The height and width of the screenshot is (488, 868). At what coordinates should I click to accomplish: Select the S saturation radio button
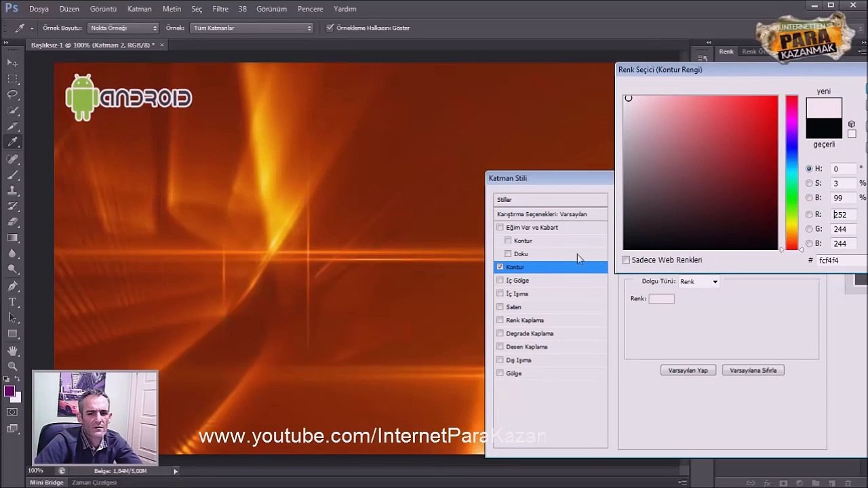pos(809,183)
